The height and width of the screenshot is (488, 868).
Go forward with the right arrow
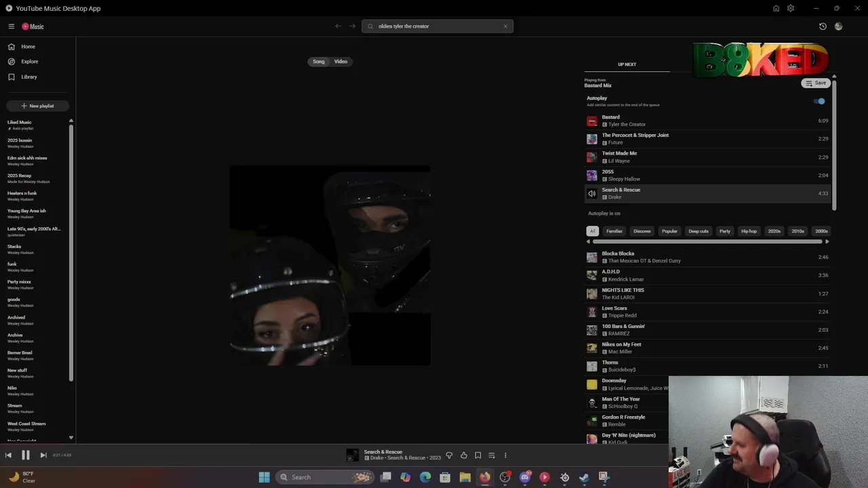pos(352,26)
